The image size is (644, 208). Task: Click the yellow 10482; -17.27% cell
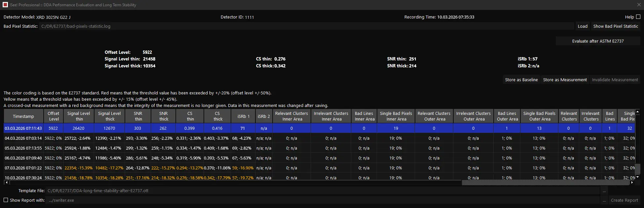pos(109,168)
